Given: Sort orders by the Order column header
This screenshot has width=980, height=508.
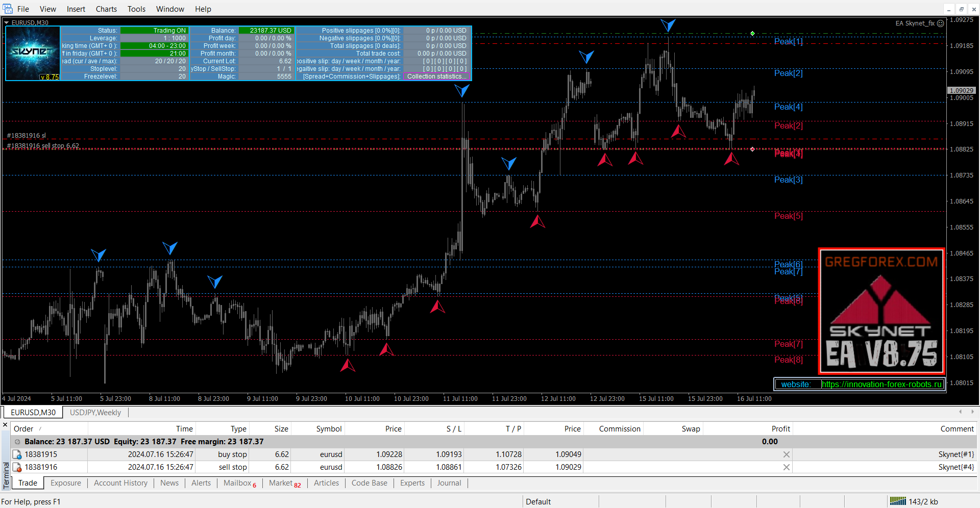Looking at the screenshot, I should (x=23, y=429).
